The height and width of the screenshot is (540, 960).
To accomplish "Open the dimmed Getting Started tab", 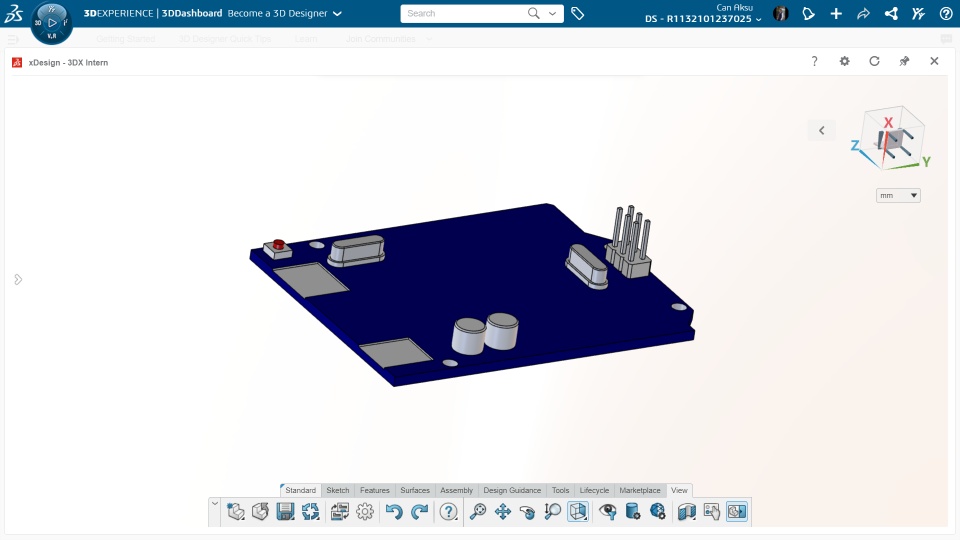I will point(125,39).
